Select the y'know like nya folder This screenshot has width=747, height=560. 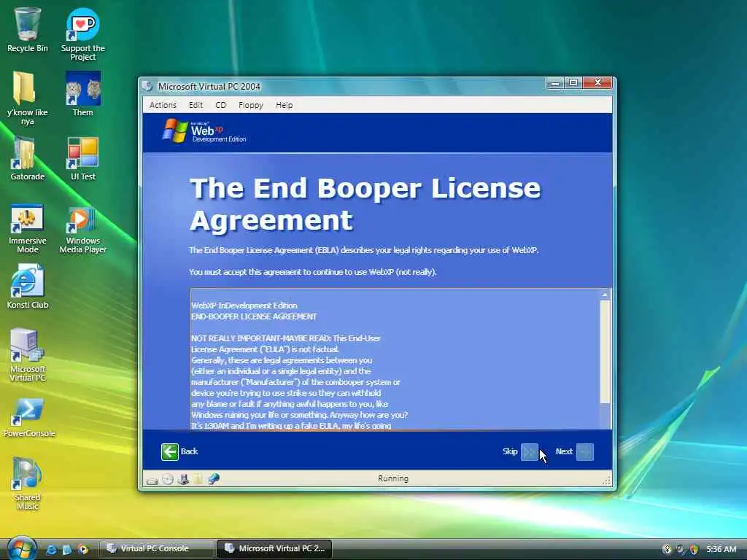[27, 98]
